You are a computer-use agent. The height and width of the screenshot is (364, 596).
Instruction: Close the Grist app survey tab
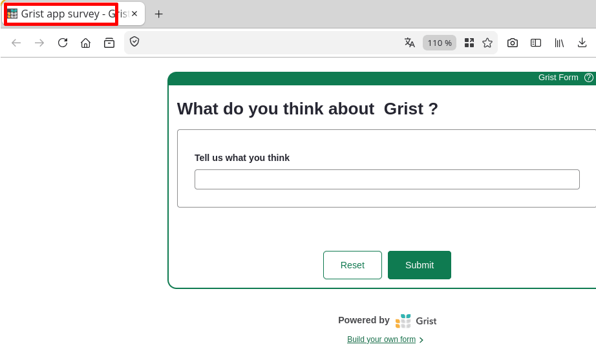tap(134, 14)
